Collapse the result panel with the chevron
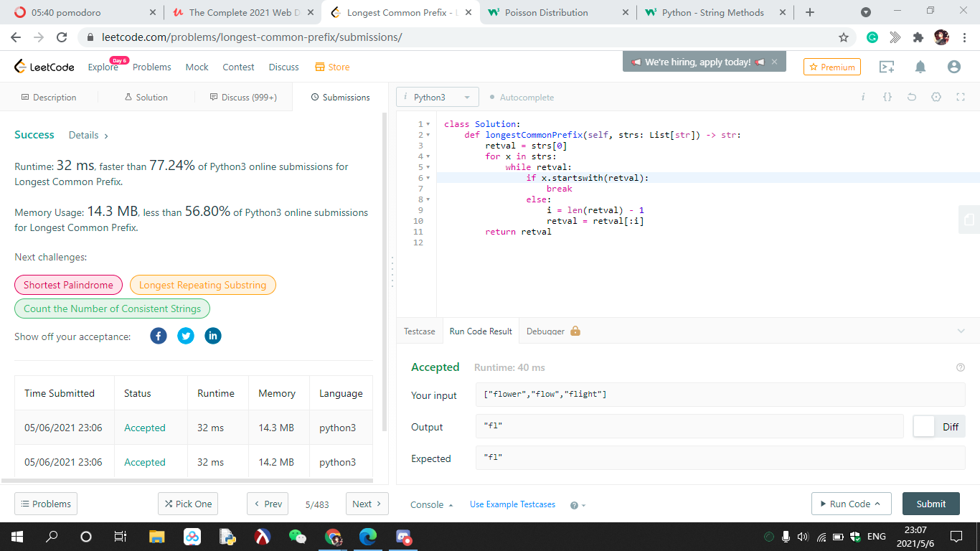Image resolution: width=980 pixels, height=551 pixels. pos(961,331)
